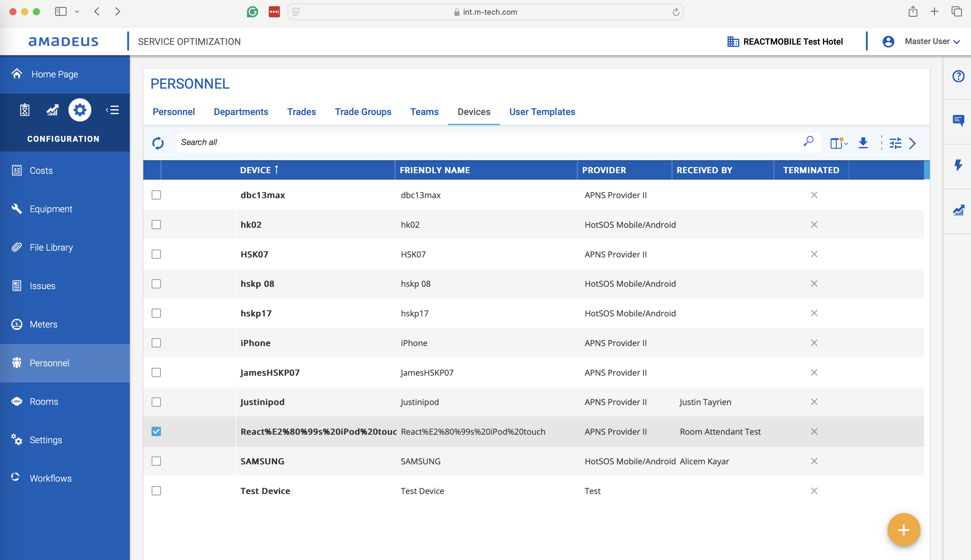Expand the toolbar right chevron
Viewport: 971px width, 560px height.
click(912, 144)
